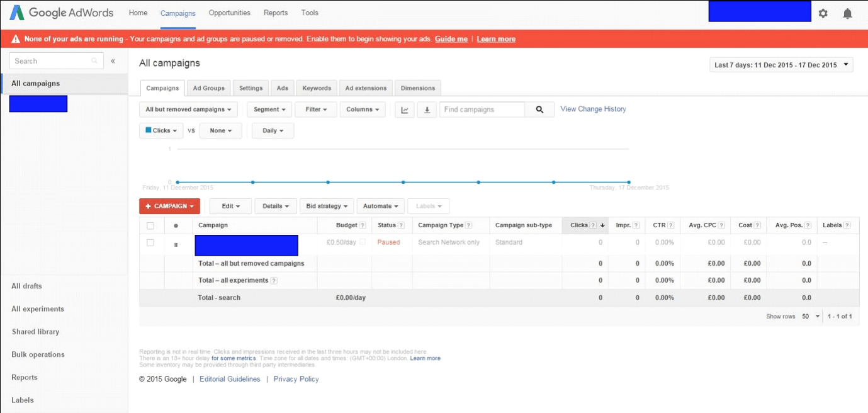Collapse the sidebar using the chevron icon
Viewport: 868px width, 413px height.
(x=113, y=60)
